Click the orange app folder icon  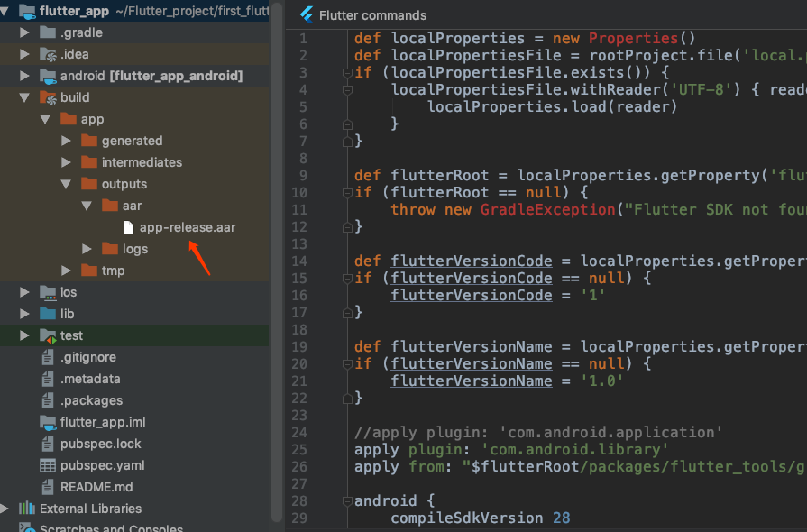[x=69, y=119]
